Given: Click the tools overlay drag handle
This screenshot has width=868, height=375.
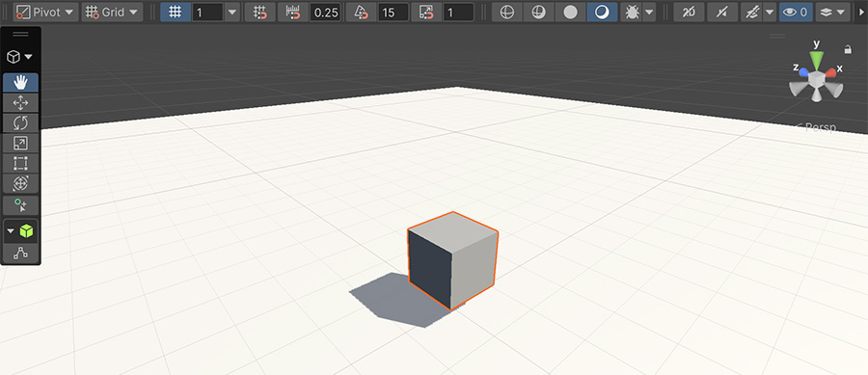Looking at the screenshot, I should tap(20, 35).
